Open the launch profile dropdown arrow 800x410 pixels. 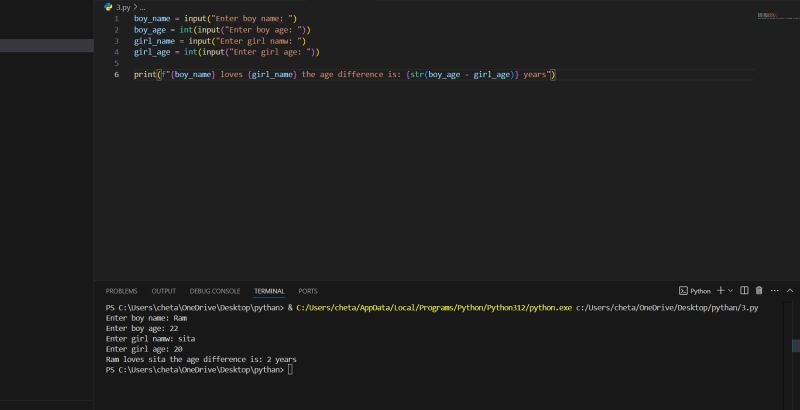(731, 290)
